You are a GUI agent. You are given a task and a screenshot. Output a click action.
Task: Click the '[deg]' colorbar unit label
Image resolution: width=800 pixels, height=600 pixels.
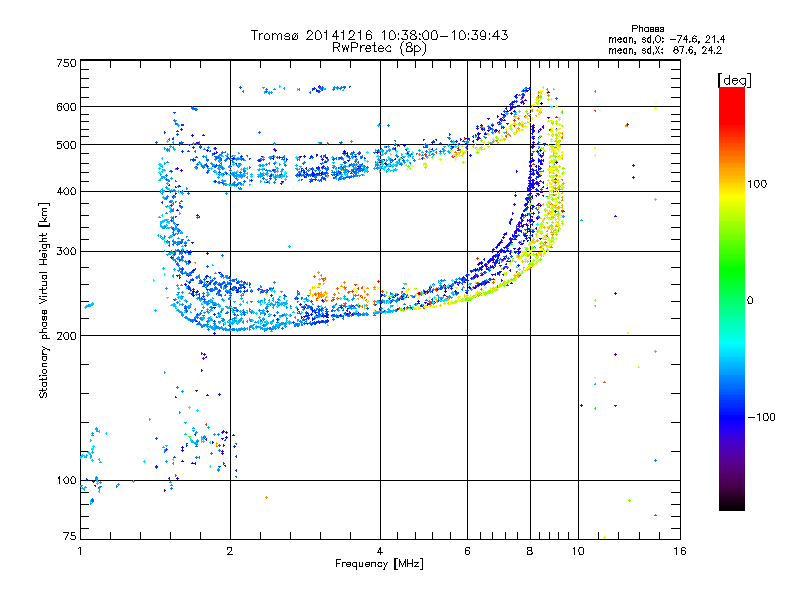click(734, 80)
